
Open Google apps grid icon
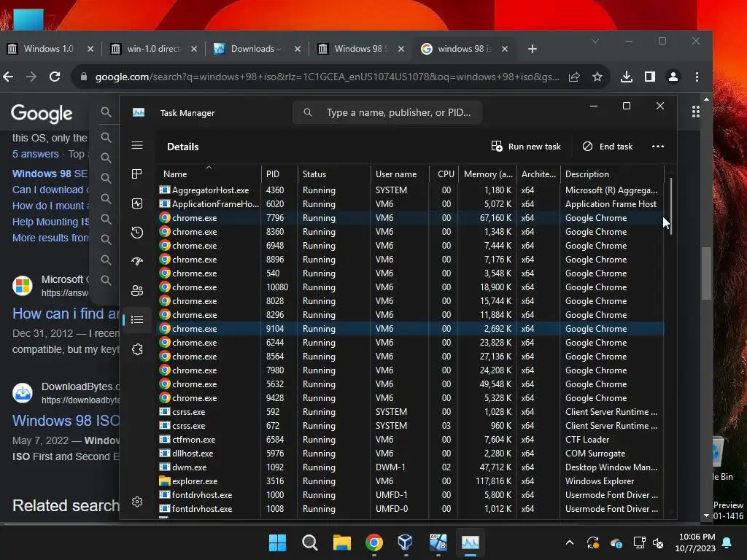695,112
